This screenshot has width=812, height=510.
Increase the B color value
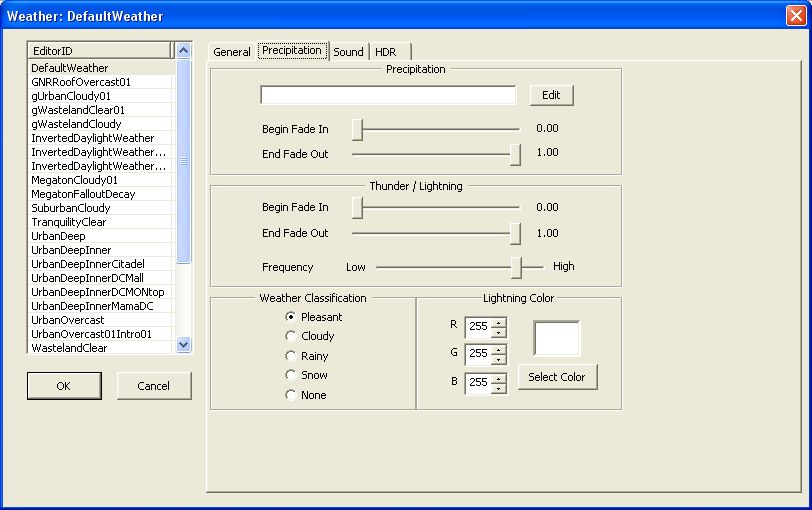pos(499,378)
